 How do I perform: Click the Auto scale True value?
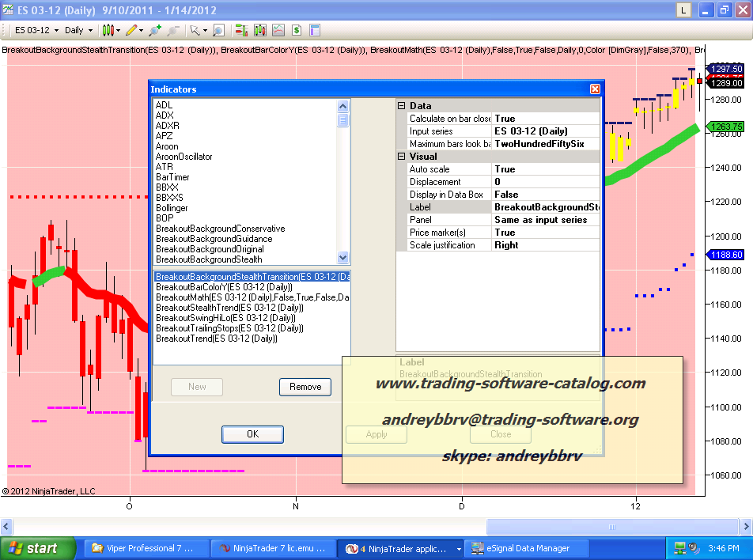(x=544, y=169)
